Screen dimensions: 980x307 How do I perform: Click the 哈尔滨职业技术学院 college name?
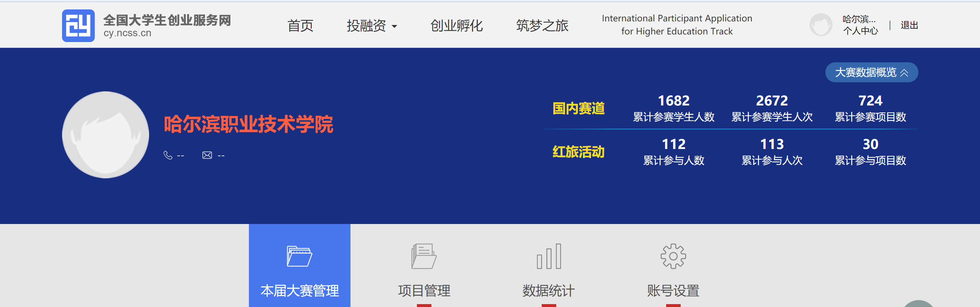click(x=249, y=124)
